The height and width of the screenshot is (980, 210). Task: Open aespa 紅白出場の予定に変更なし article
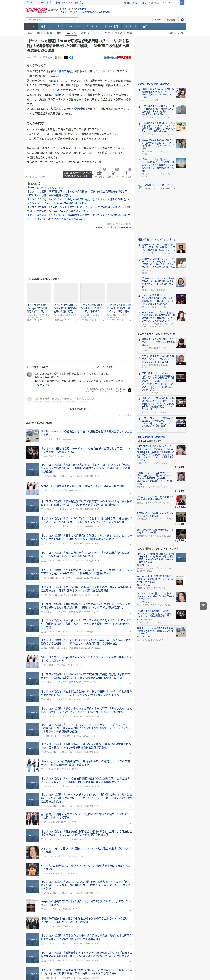point(82,486)
